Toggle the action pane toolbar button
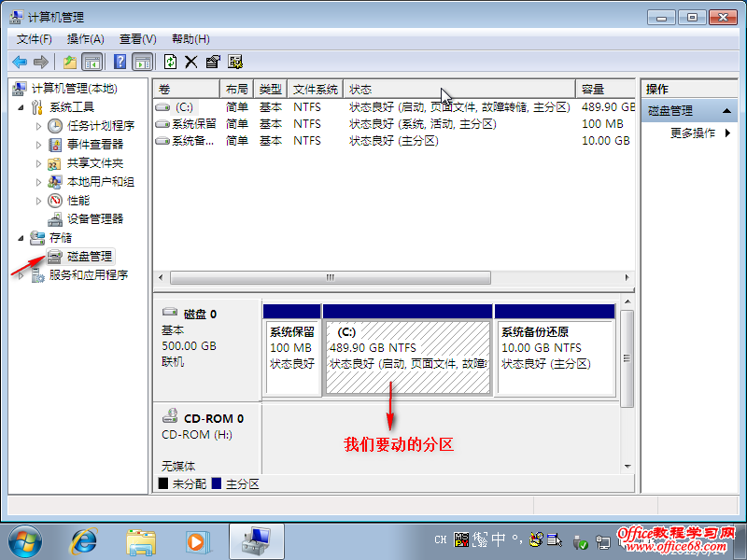747x560 pixels. tap(142, 62)
